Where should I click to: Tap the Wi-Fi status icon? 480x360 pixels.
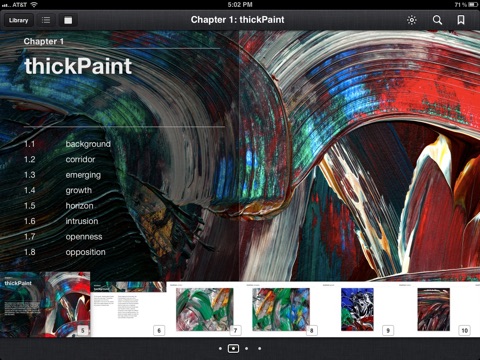click(x=34, y=5)
